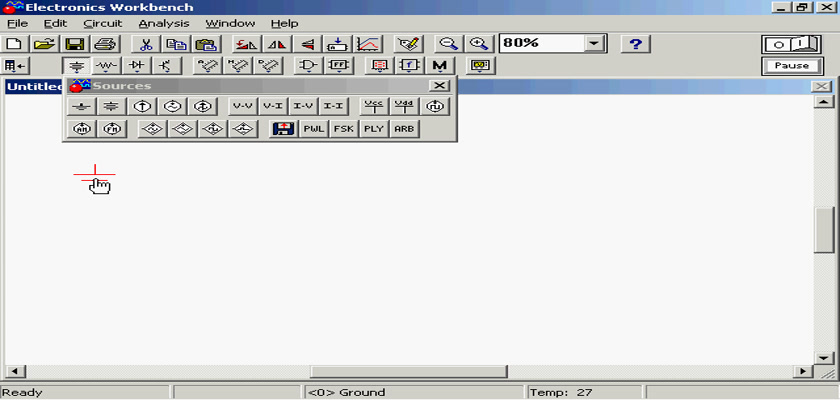This screenshot has height=400, width=840.
Task: Open help with the question mark button
Action: (x=635, y=44)
